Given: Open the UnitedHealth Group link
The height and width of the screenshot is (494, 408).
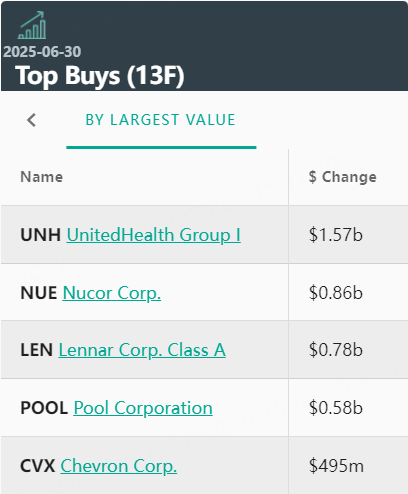Looking at the screenshot, I should [x=153, y=235].
